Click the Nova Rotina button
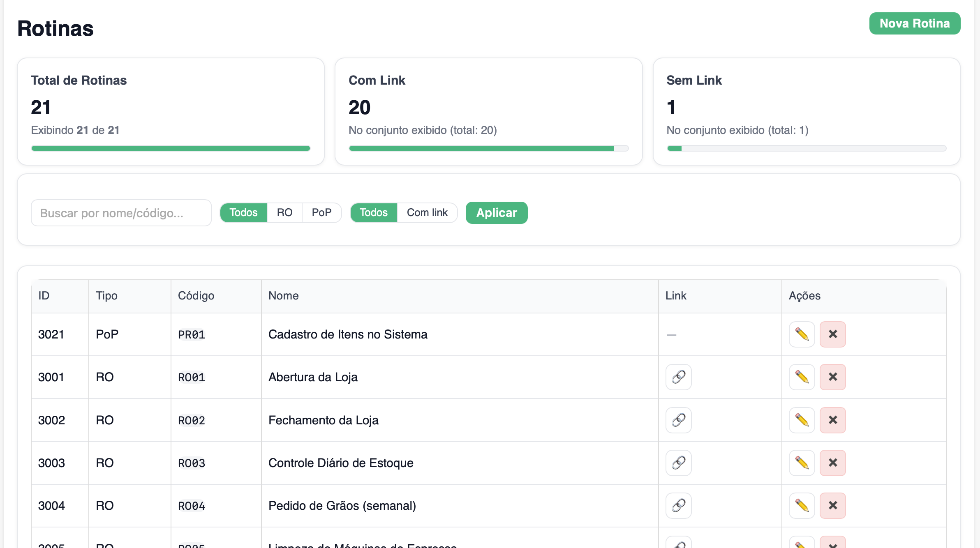This screenshot has height=548, width=980. pyautogui.click(x=914, y=23)
